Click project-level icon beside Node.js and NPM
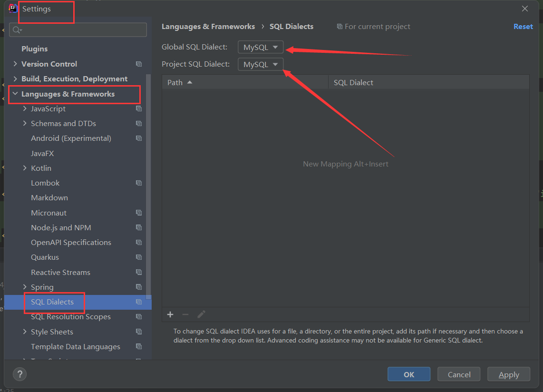 pyautogui.click(x=139, y=228)
